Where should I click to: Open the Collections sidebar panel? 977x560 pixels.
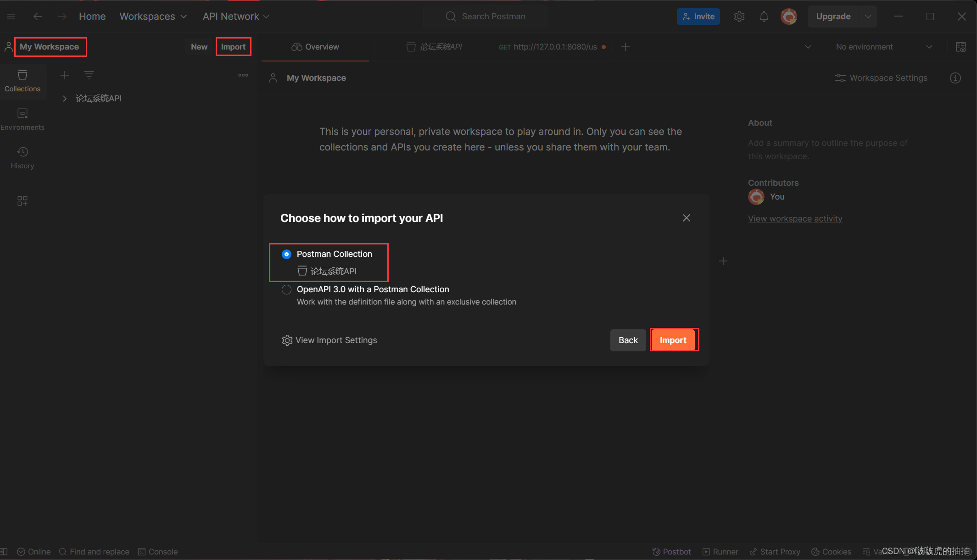[22, 81]
